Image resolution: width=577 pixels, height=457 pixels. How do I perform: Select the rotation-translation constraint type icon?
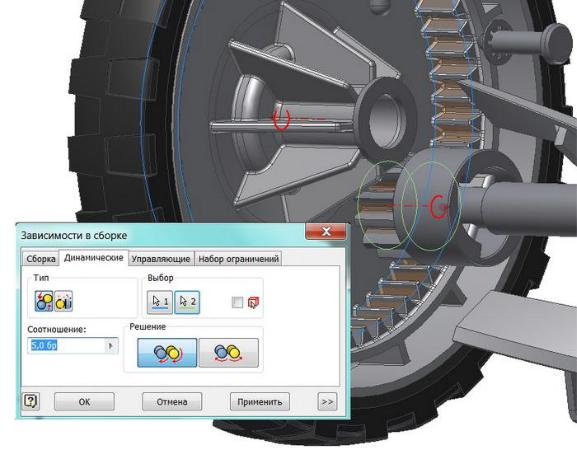click(63, 301)
